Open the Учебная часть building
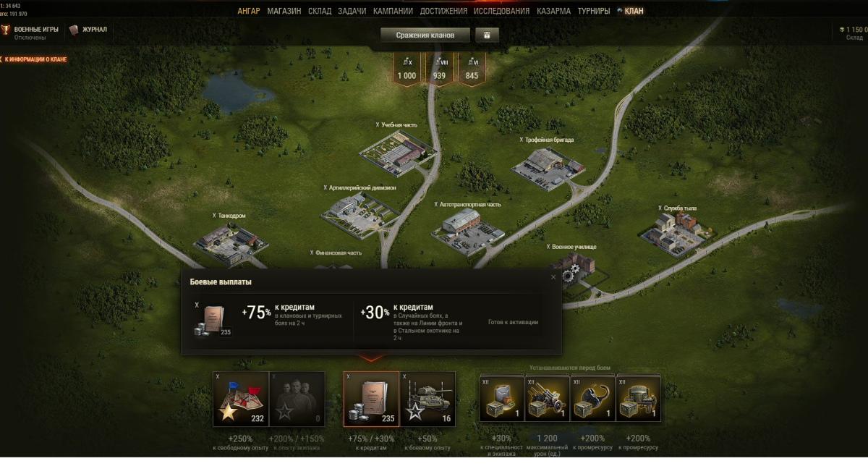Screen dimensions: 868x474 399,153
